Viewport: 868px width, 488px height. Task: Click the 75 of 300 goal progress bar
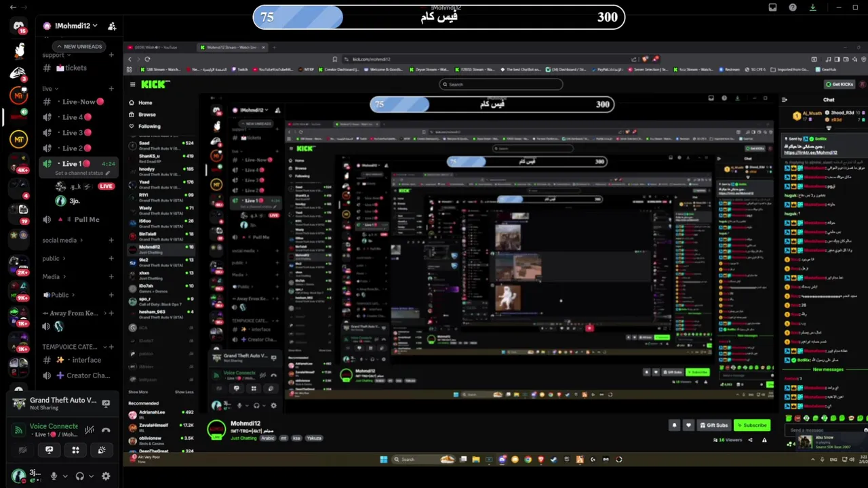pos(438,17)
